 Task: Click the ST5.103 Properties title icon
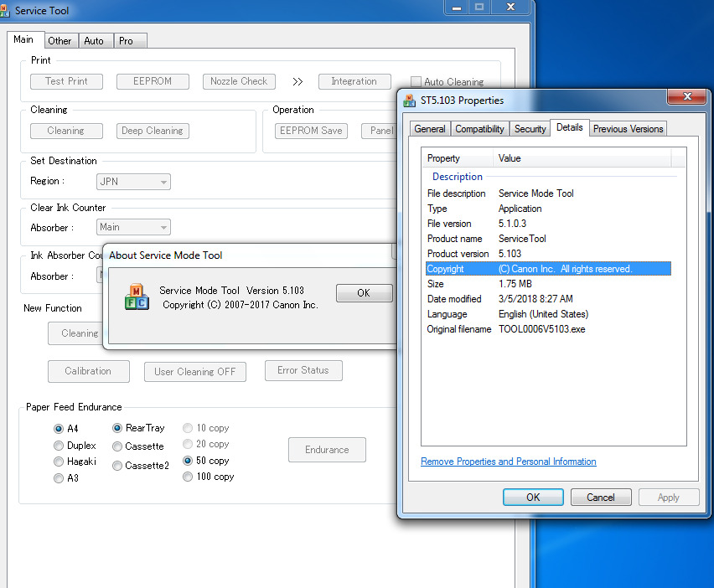tap(409, 101)
